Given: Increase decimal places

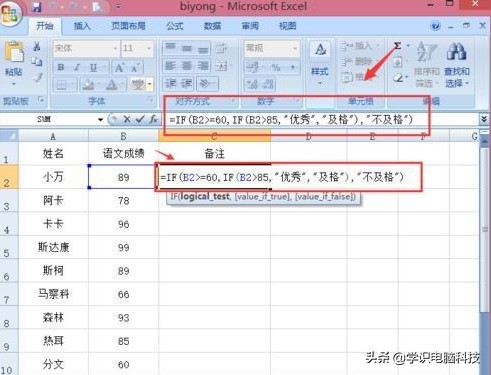Looking at the screenshot, I should point(252,84).
